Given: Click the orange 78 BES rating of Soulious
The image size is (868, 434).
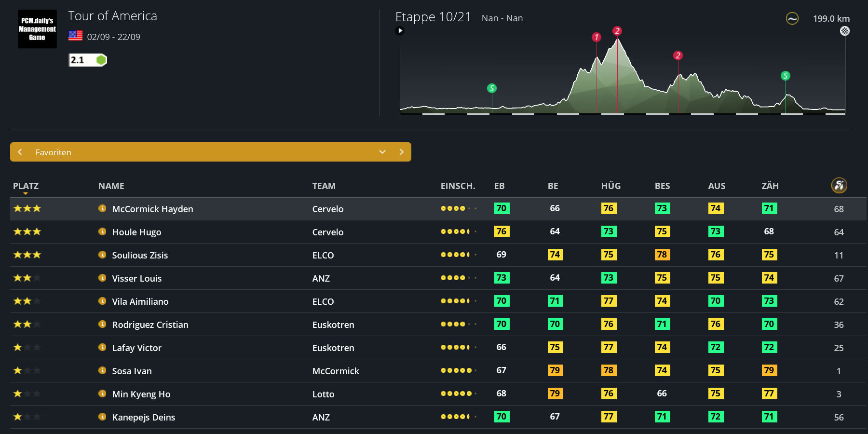Looking at the screenshot, I should (662, 255).
